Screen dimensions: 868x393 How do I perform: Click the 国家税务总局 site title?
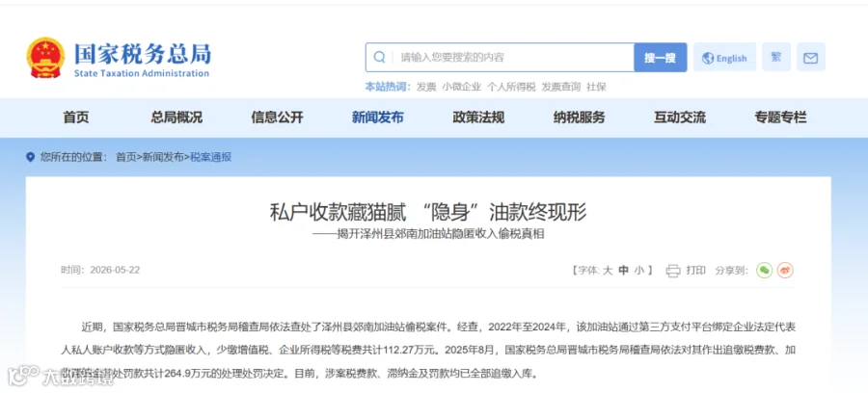[143, 54]
